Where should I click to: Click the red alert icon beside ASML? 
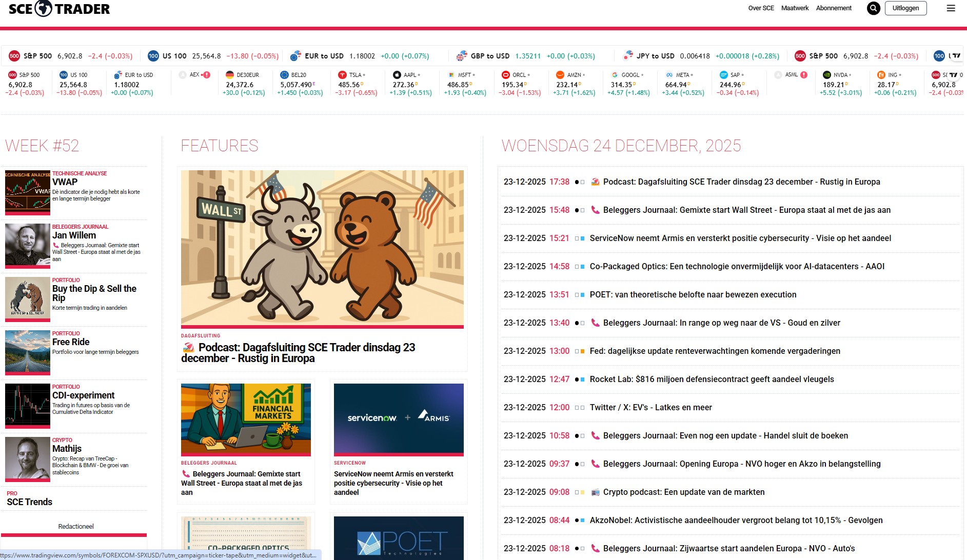pos(804,75)
